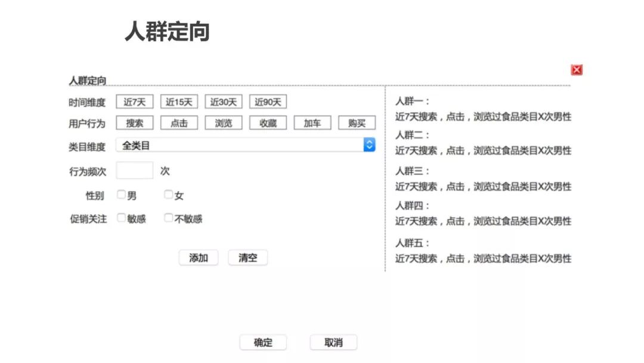
Task: Select the 近15天 time range
Action: pyautogui.click(x=179, y=102)
